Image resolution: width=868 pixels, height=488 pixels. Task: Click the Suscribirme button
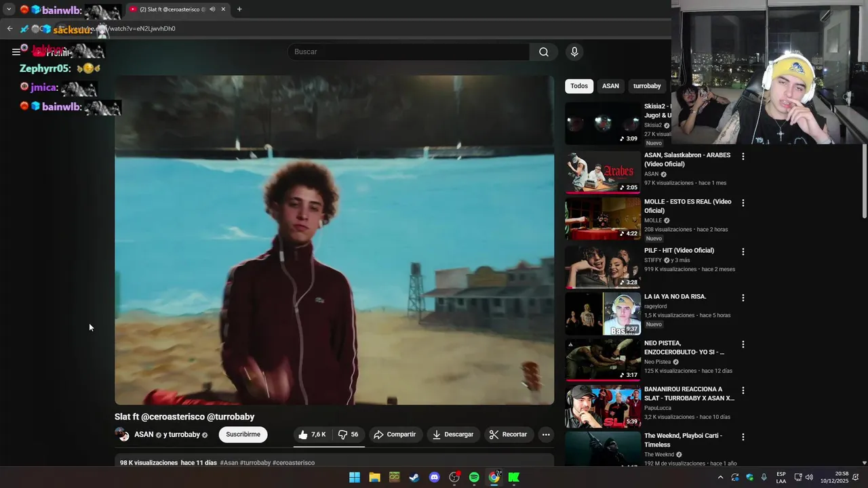pyautogui.click(x=243, y=434)
